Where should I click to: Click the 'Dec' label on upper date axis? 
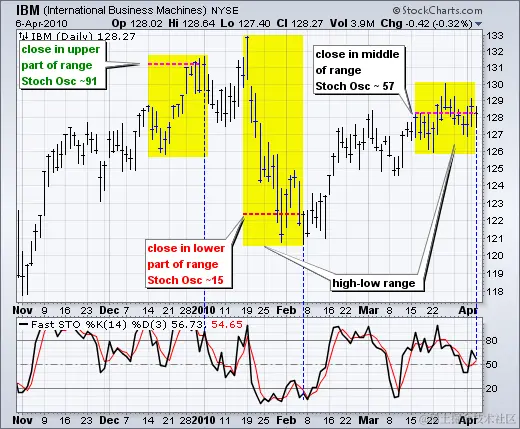pos(109,310)
